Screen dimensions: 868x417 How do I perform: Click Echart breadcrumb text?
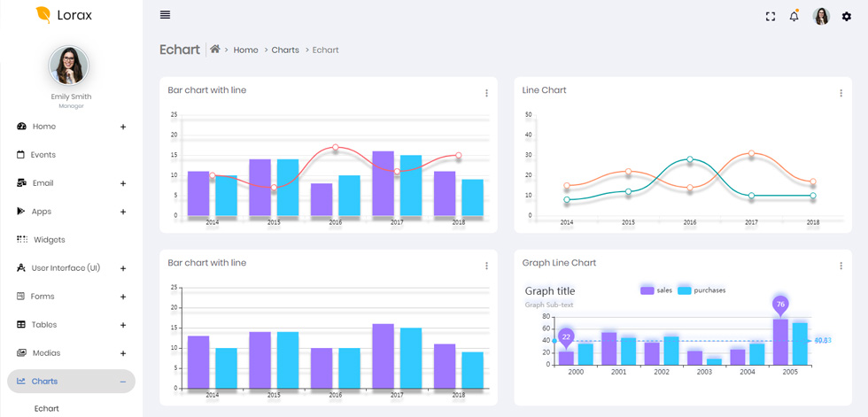coord(326,50)
